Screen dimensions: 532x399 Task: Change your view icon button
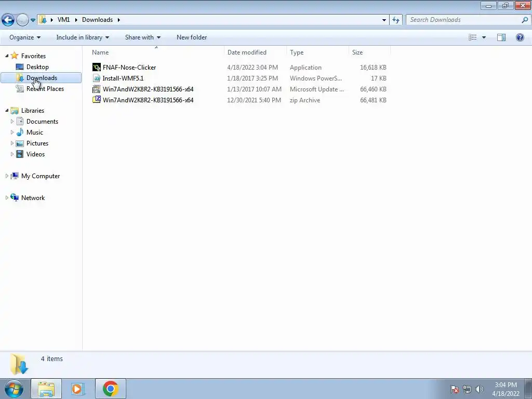click(x=472, y=37)
